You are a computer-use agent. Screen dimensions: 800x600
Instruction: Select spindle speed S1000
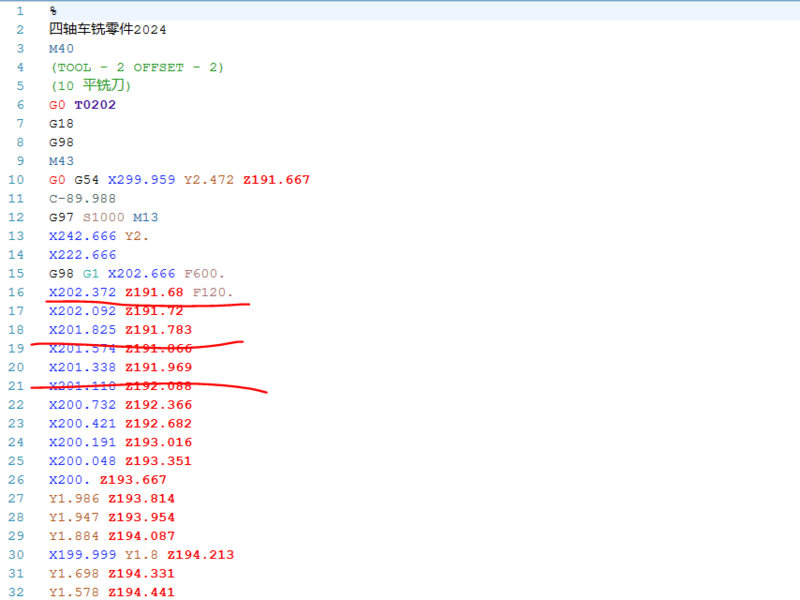104,217
